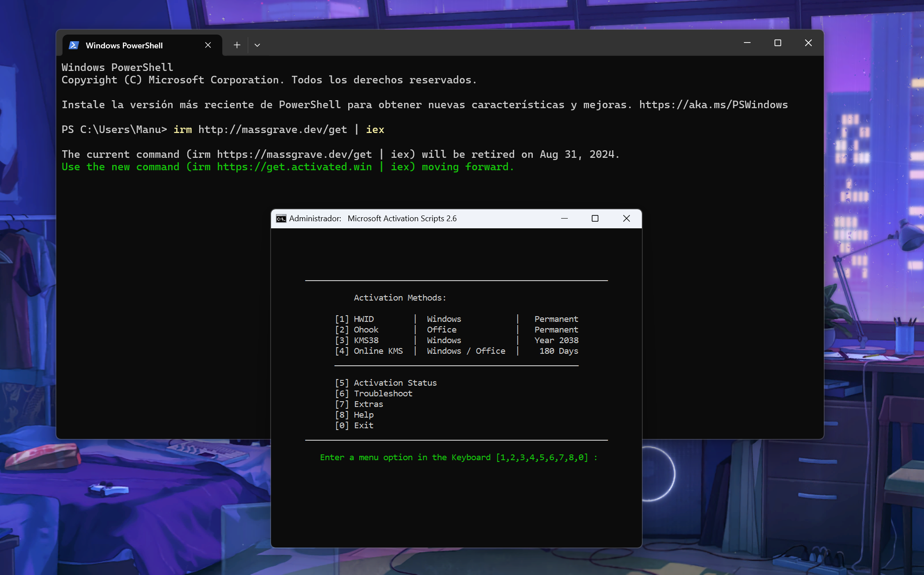Viewport: 924px width, 575px height.
Task: Click the Online KMS menu entry
Action: pos(378,351)
